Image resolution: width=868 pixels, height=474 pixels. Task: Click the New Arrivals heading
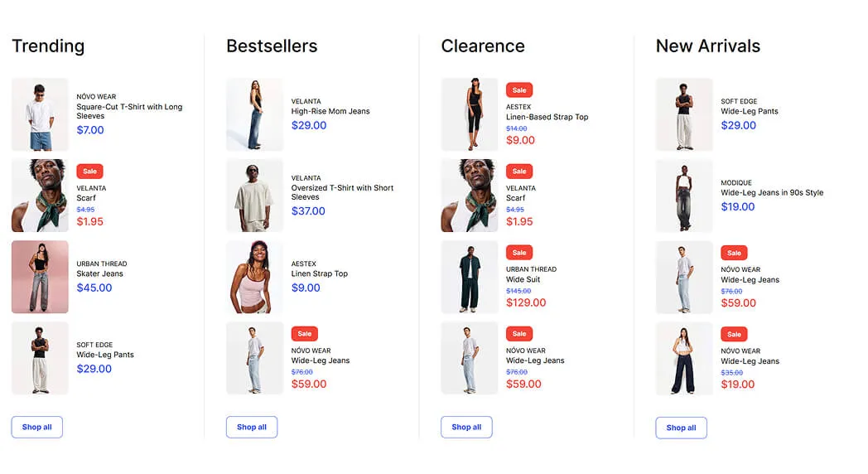[x=707, y=46]
